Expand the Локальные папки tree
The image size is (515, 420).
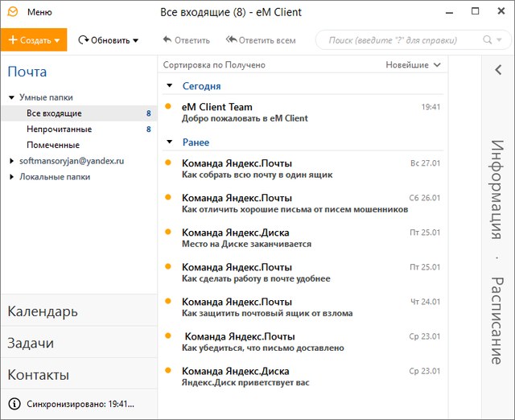pos(11,177)
